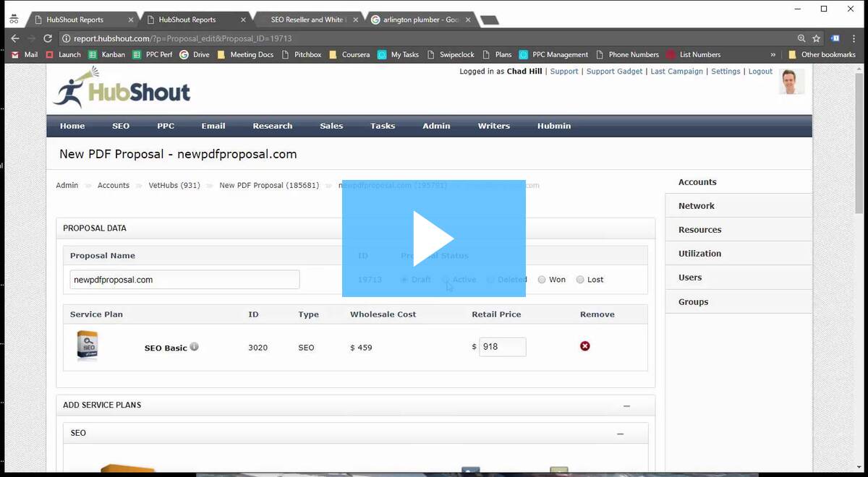
Task: Open the Settings link at top
Action: coord(726,72)
